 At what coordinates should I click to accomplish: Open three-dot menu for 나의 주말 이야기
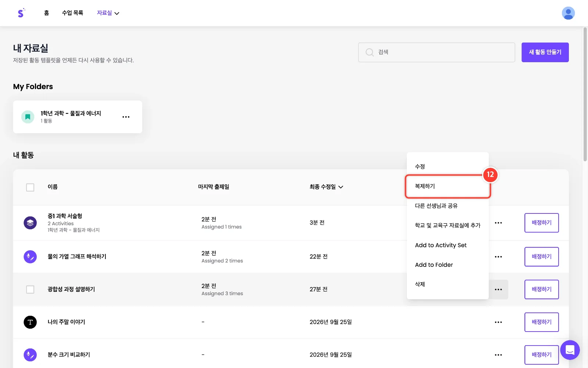click(x=498, y=322)
